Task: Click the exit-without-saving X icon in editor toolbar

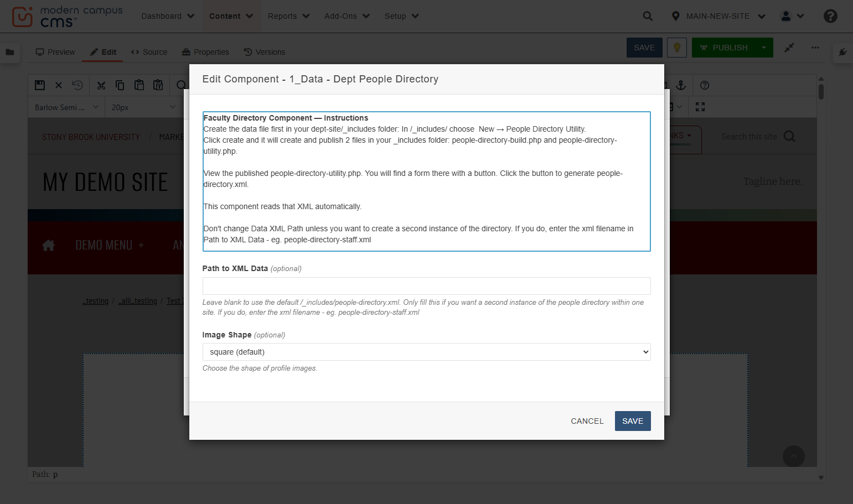Action: pos(59,85)
